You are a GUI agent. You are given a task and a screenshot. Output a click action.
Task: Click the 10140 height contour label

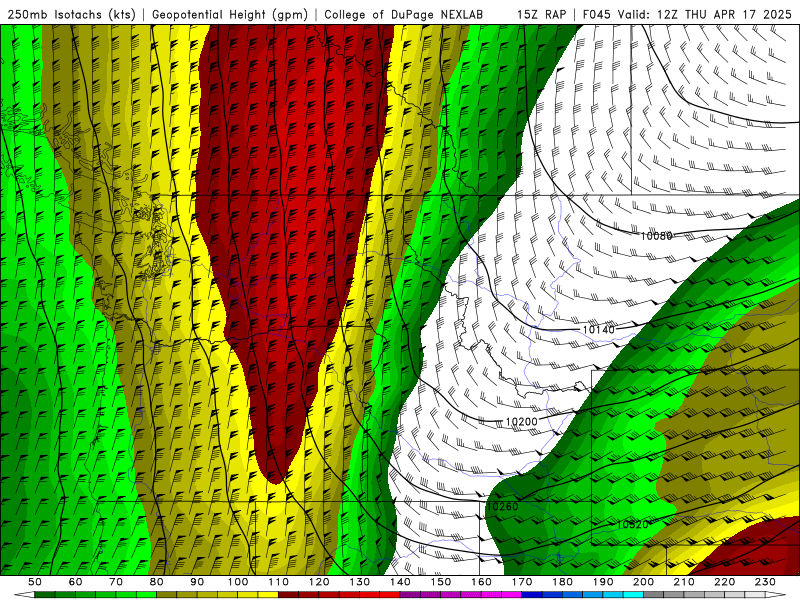[598, 330]
